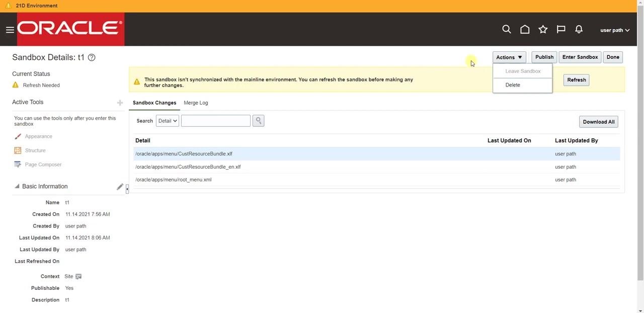Focus the search text input field
Image resolution: width=644 pixels, height=313 pixels.
[216, 121]
